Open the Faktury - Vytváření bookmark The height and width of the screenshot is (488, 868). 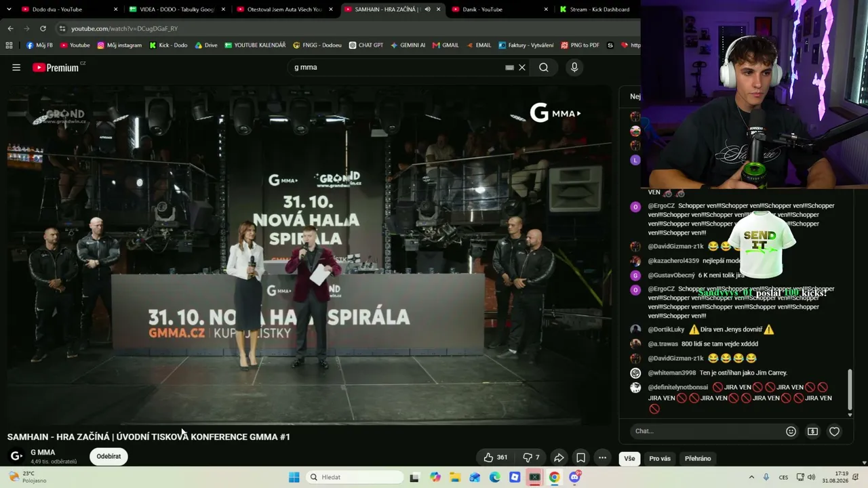[x=526, y=45]
